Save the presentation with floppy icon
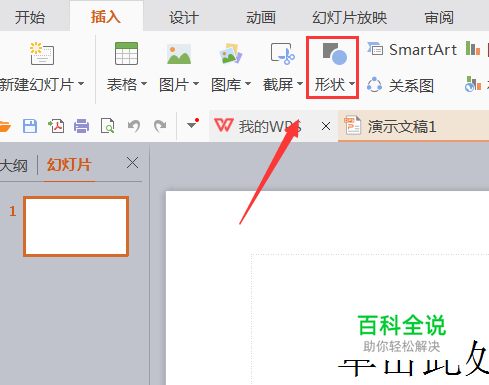Screen dimensions: 489x385 tap(30, 126)
